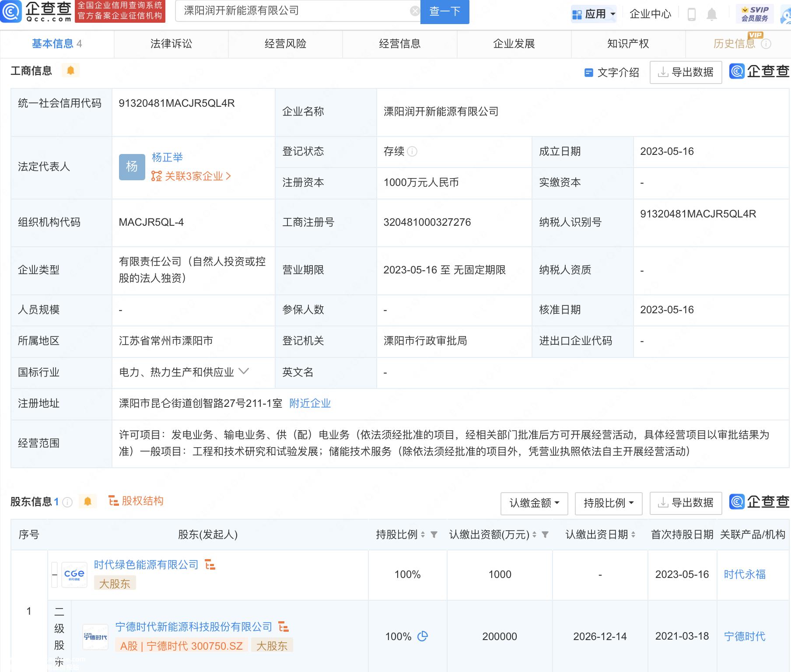Viewport: 791px width, 672px height.
Task: Open legal representative 杨正举 profile
Action: coord(167,157)
